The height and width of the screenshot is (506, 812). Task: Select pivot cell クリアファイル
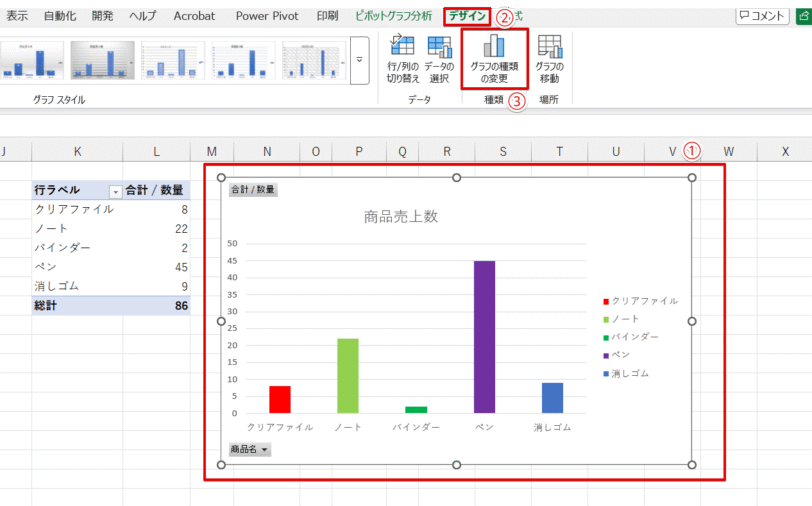click(77, 209)
